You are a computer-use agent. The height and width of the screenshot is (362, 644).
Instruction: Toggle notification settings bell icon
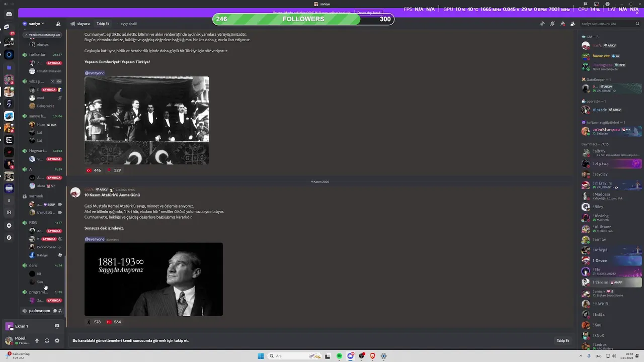[x=552, y=24]
